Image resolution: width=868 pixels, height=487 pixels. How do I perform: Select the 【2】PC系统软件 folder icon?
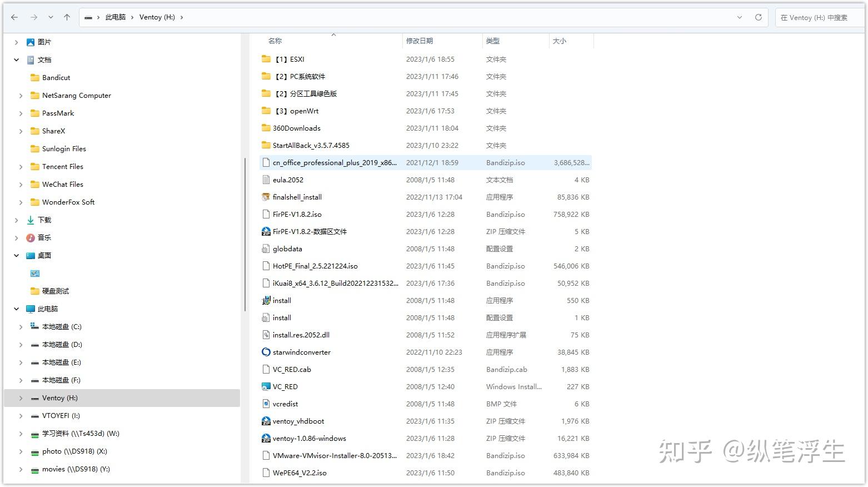coord(266,76)
